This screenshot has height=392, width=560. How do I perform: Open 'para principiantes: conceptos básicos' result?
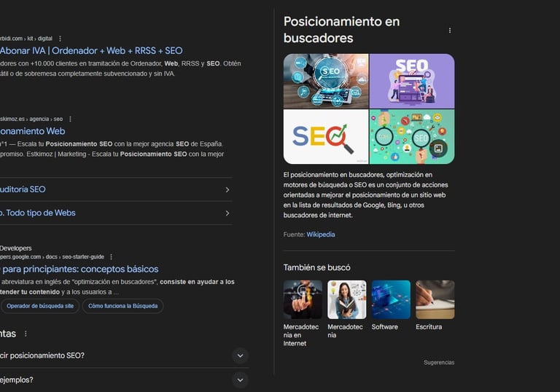79,269
